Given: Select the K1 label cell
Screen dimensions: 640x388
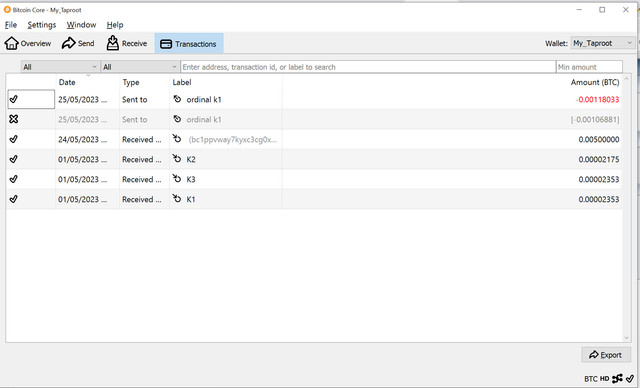Looking at the screenshot, I should (x=226, y=199).
